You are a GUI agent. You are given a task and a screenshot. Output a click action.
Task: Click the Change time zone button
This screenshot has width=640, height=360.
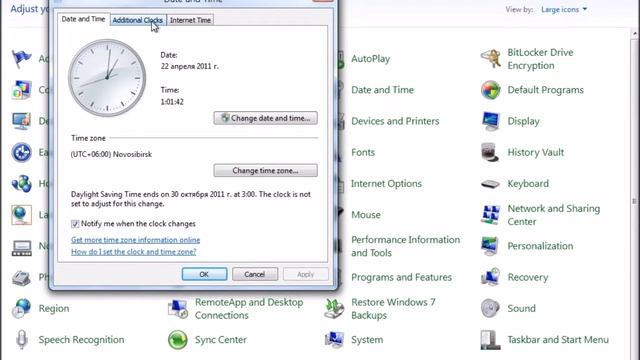coord(265,171)
